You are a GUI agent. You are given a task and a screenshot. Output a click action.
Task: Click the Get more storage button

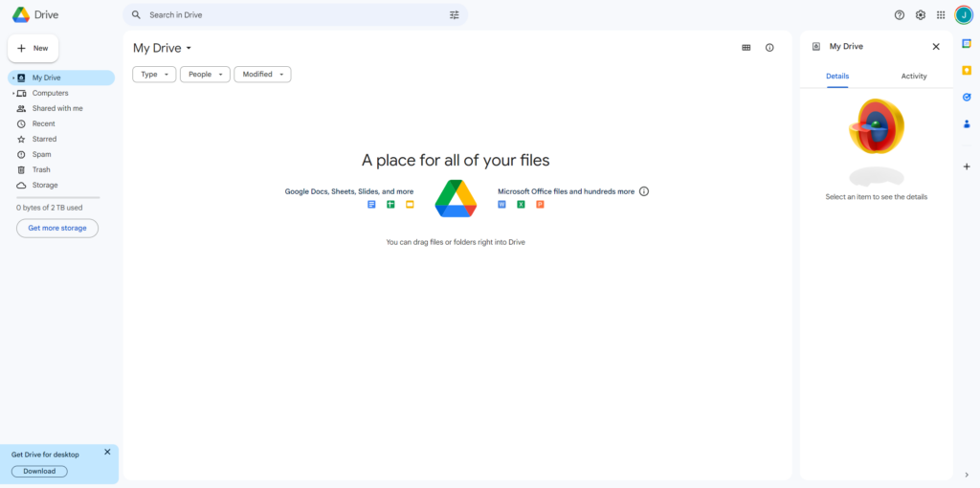pos(56,228)
